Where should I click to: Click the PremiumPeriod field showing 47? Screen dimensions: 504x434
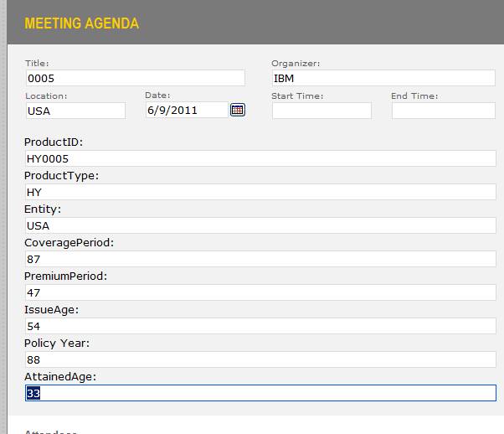(x=260, y=292)
